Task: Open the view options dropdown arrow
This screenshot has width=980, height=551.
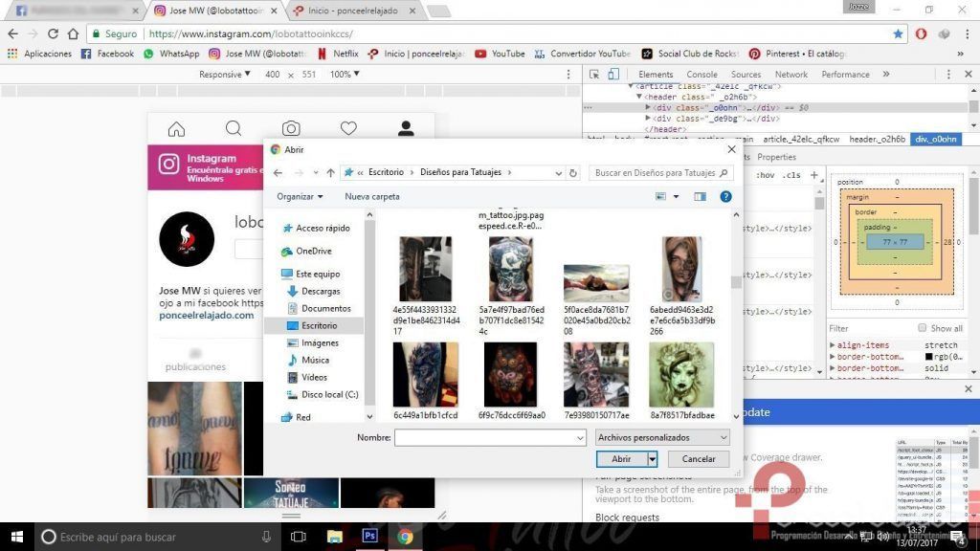Action: coord(676,197)
